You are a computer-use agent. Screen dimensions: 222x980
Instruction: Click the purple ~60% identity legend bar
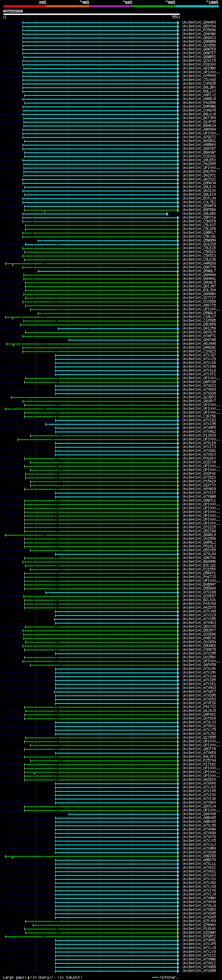click(x=111, y=6)
